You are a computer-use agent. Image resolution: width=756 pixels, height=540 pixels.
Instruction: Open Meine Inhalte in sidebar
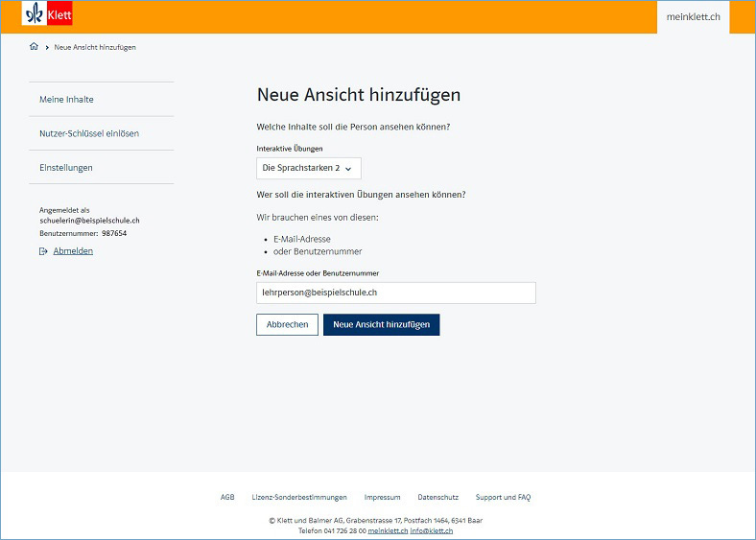pos(67,99)
